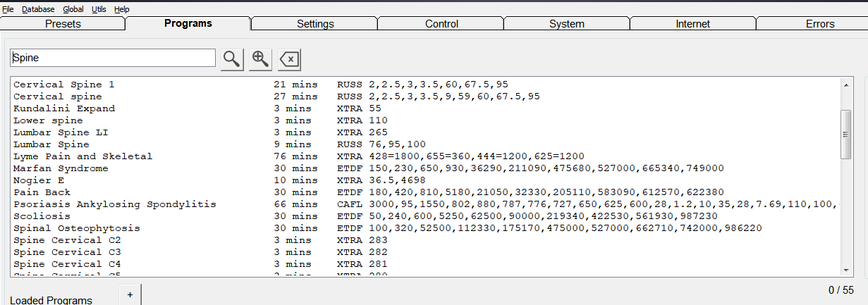
Task: Select the Nogier E program
Action: (426, 180)
